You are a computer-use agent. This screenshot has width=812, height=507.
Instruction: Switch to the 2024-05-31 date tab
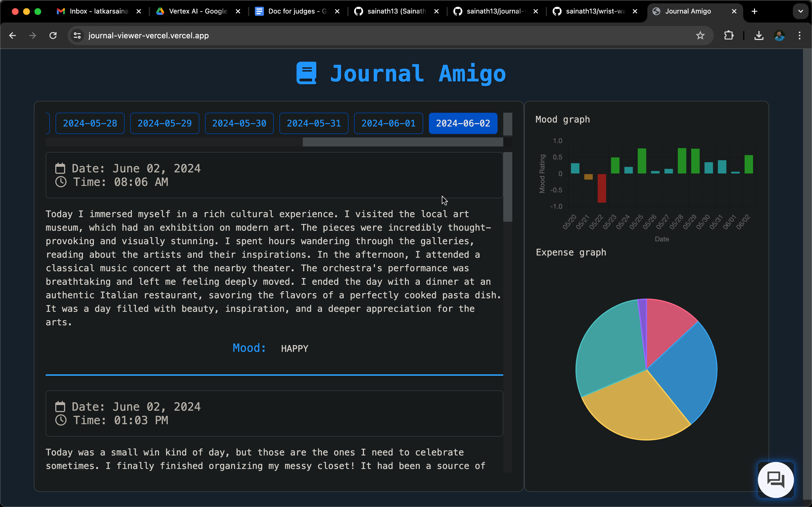click(x=314, y=123)
